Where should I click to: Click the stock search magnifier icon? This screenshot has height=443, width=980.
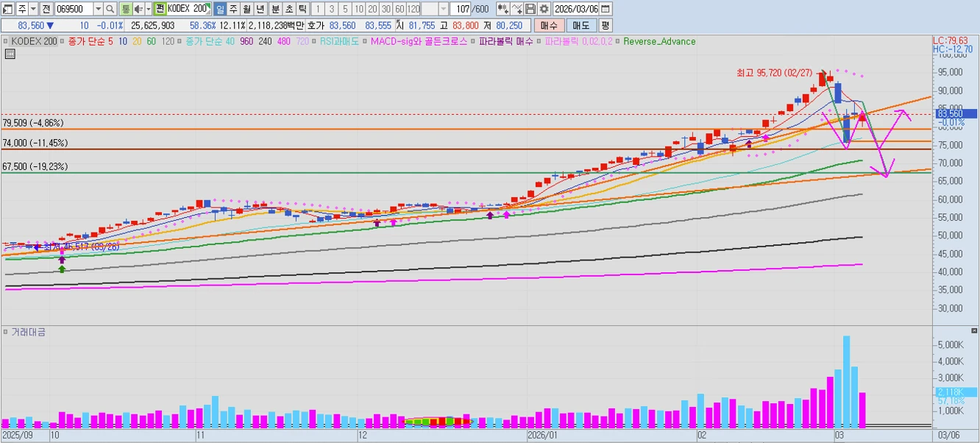[x=110, y=9]
